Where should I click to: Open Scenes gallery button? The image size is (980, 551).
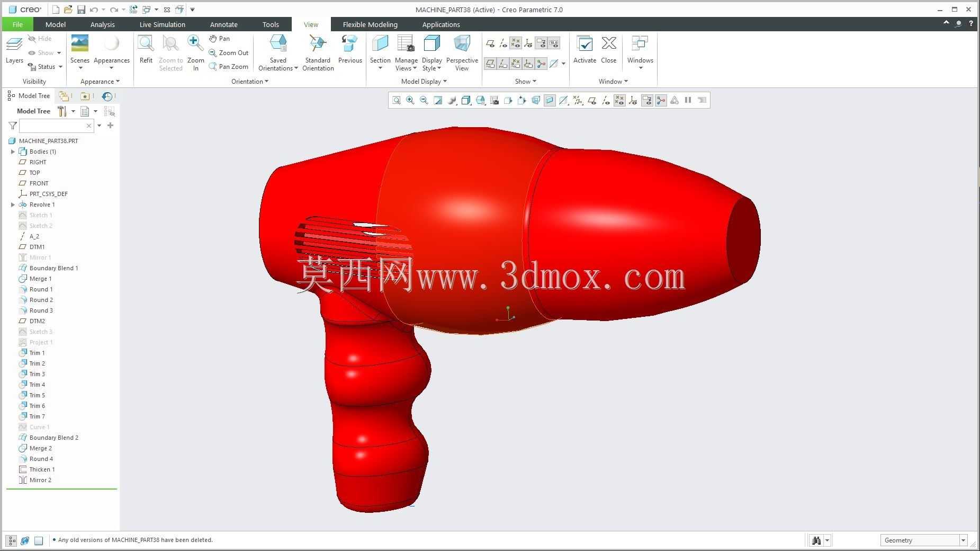[80, 53]
